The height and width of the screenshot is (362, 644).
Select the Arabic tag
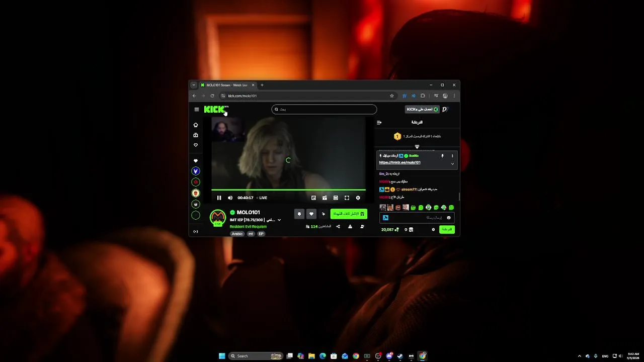pyautogui.click(x=237, y=234)
